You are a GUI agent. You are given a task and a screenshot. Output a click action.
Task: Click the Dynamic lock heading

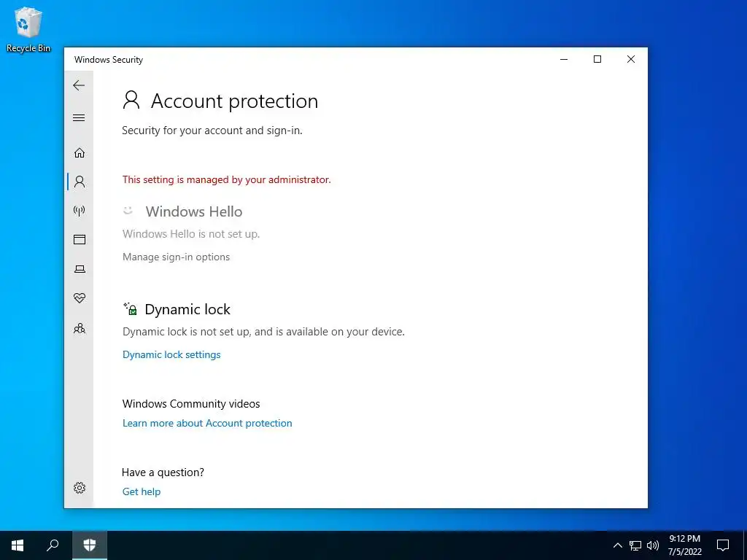coord(187,309)
